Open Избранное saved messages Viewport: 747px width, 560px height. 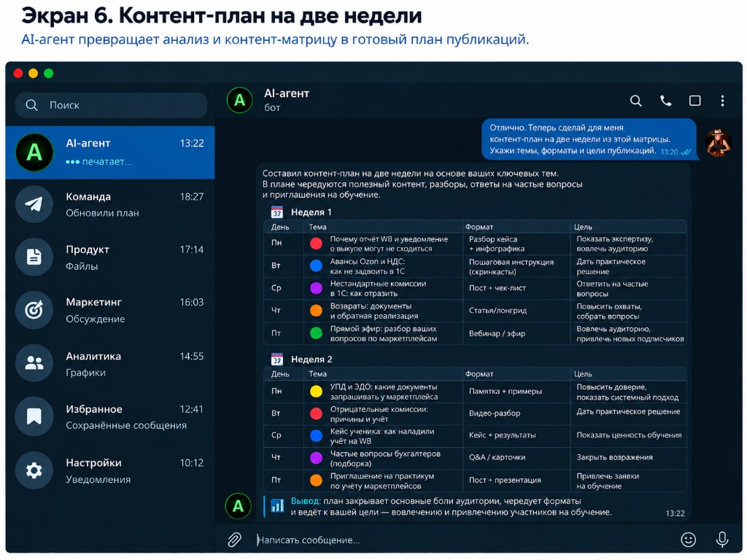[x=110, y=416]
